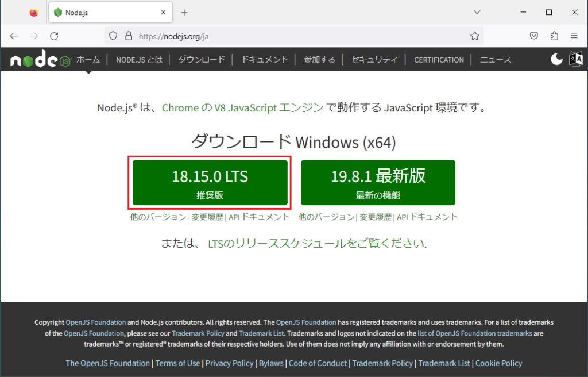Screen dimensions: 588x377
Task: Open the list of OpenJS Foundation trademarks link
Action: (475, 333)
